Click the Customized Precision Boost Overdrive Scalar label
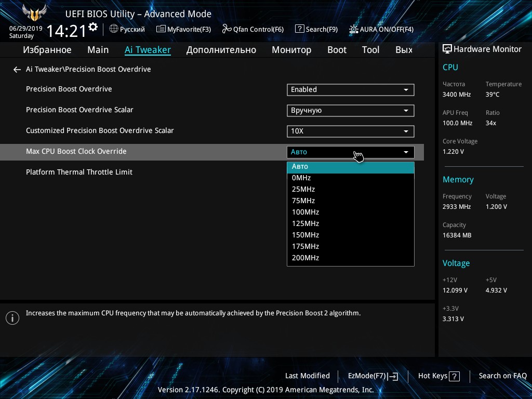The width and height of the screenshot is (532, 399). click(x=100, y=130)
